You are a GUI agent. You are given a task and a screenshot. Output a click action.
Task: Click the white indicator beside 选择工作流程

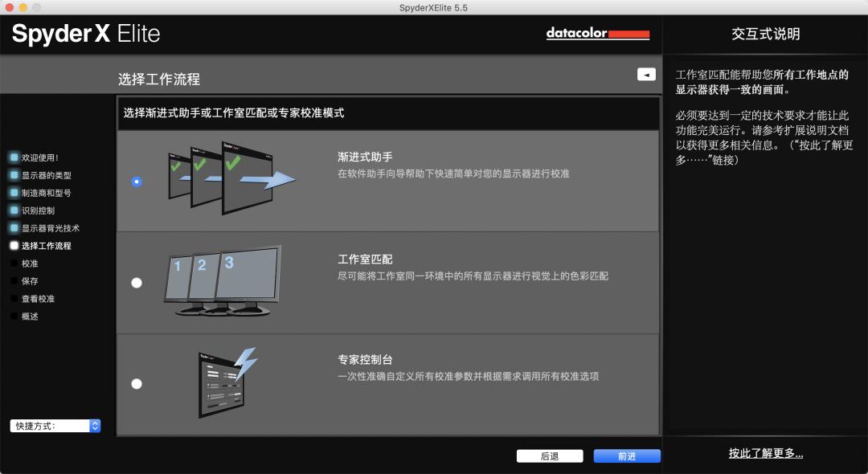click(x=14, y=246)
